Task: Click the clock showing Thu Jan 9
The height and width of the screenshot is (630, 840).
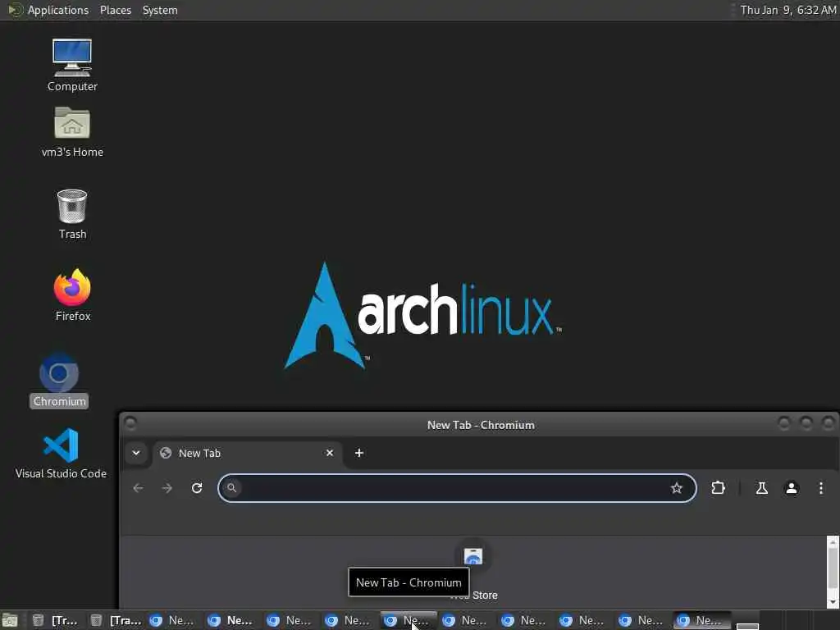Action: (x=787, y=10)
